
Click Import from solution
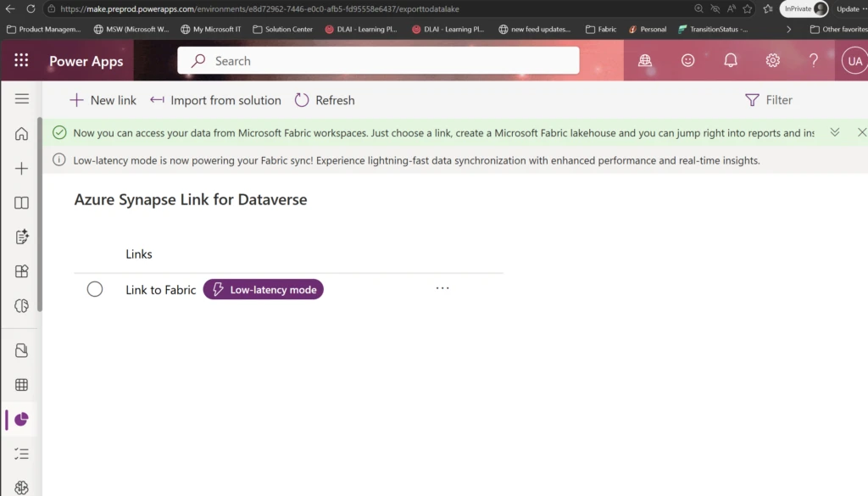tap(215, 100)
